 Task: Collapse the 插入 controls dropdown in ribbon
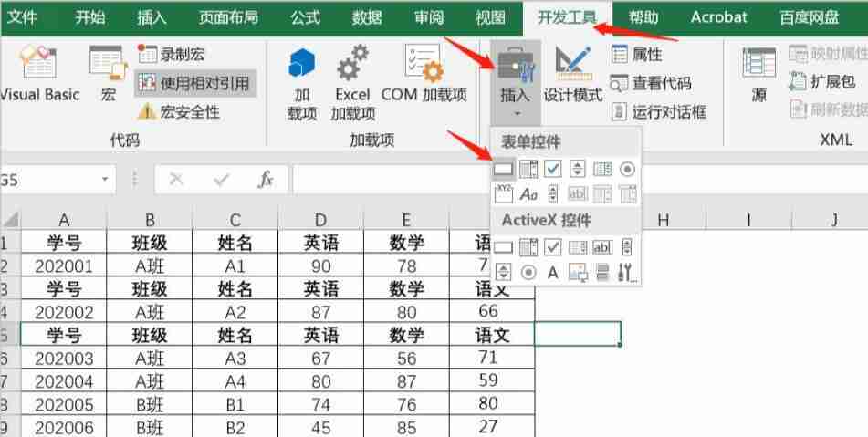516,82
